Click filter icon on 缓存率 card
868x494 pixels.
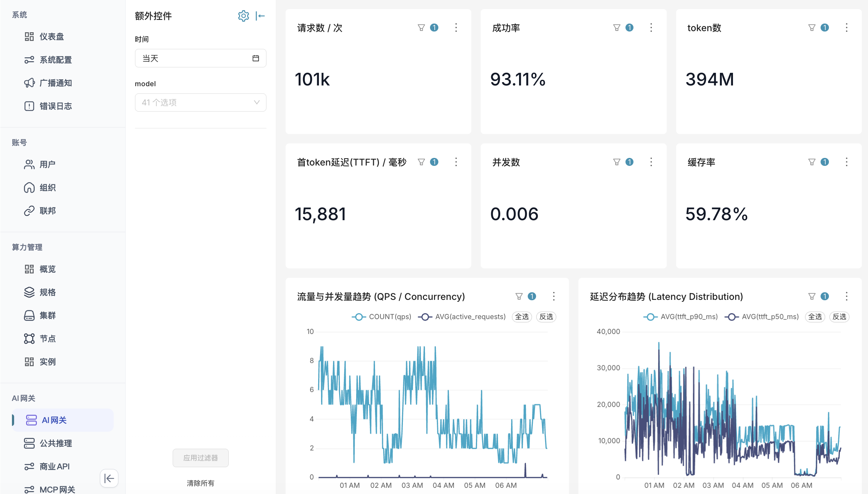click(812, 162)
